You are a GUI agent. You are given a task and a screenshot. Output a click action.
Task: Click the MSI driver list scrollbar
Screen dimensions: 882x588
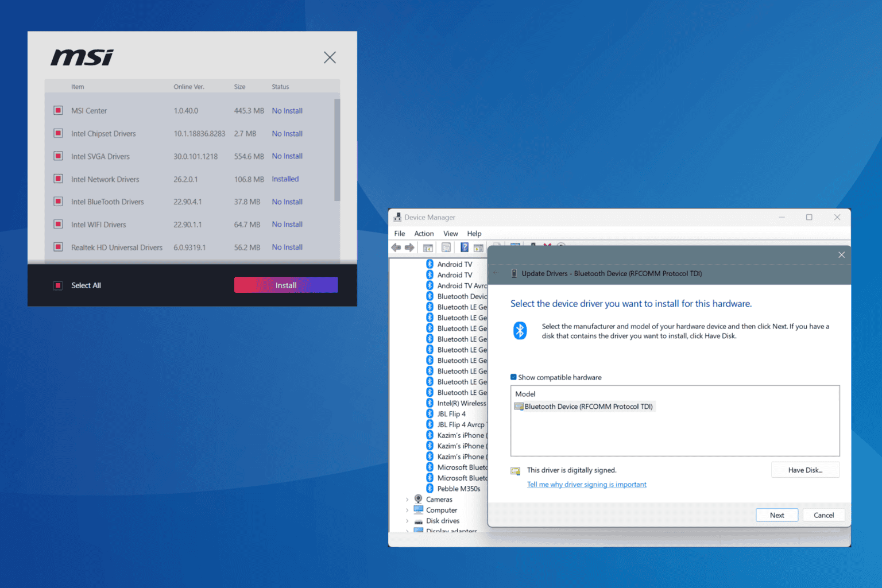337,150
